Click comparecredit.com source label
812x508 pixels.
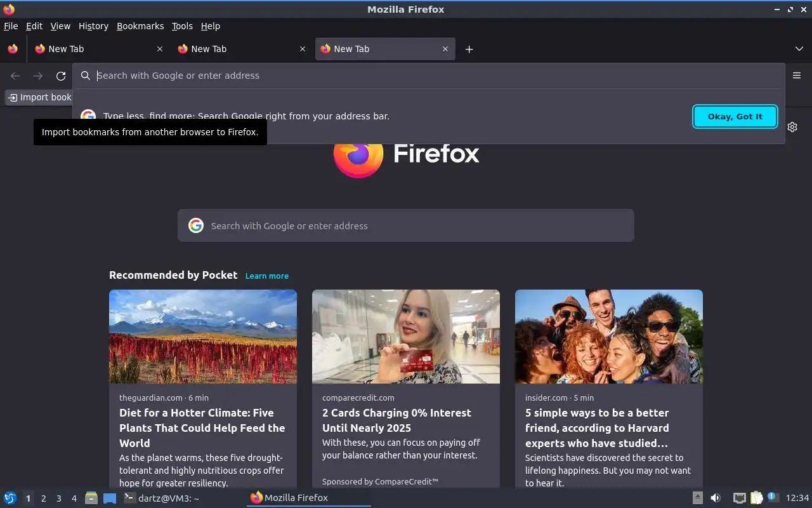(358, 398)
